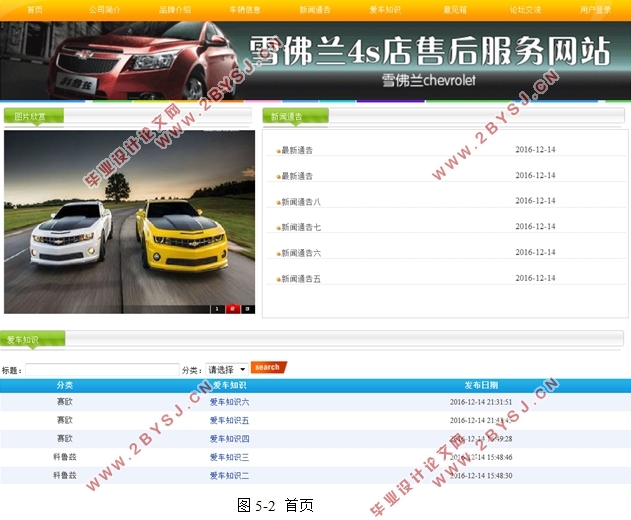Show slideshow image number 3
This screenshot has width=631, height=520.
tap(247, 309)
